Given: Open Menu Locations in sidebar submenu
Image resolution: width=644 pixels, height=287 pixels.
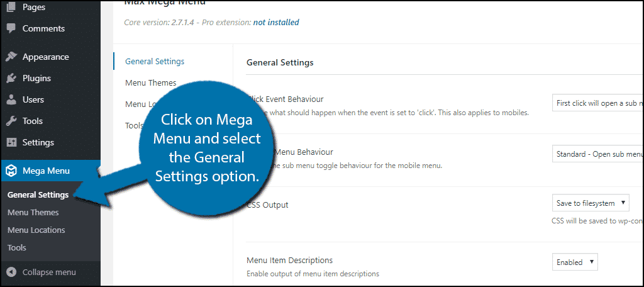Looking at the screenshot, I should pyautogui.click(x=36, y=230).
